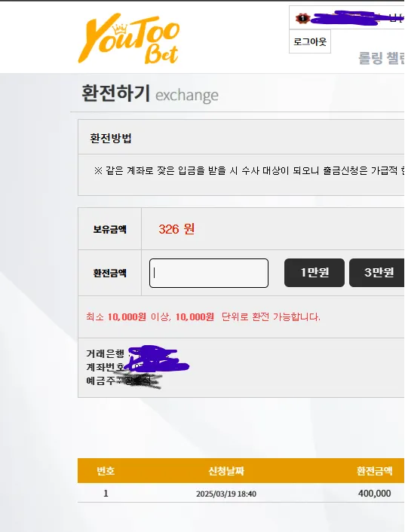Click the crown on the YouTooBet logo
The height and width of the screenshot is (532, 405).
point(119,29)
